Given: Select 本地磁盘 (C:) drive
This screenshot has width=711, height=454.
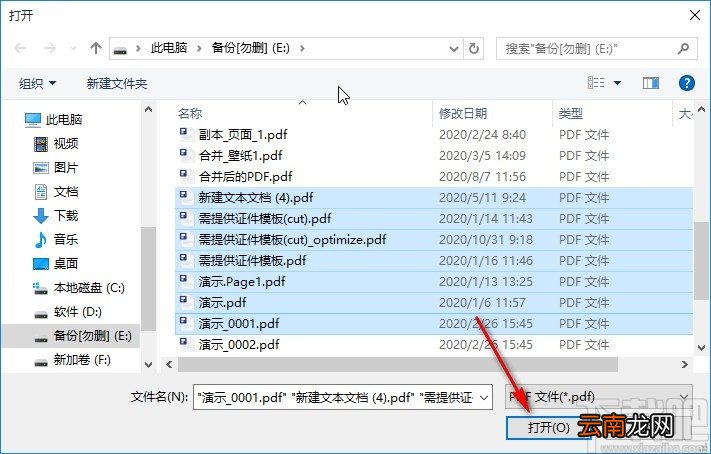Looking at the screenshot, I should [79, 288].
